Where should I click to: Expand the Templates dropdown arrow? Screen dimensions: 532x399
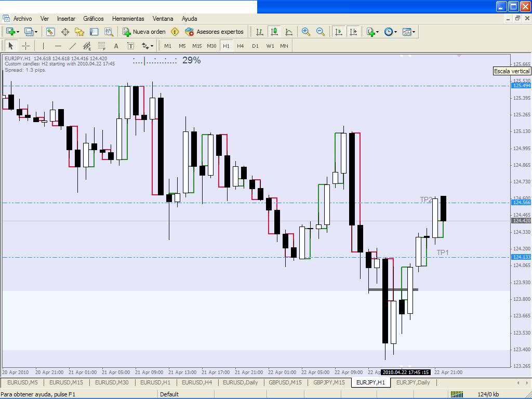tap(414, 32)
